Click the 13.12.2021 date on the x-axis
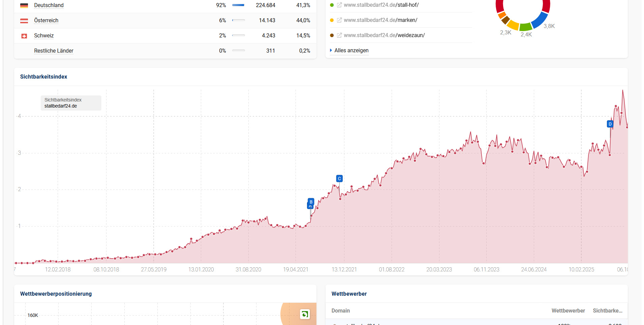644x325 pixels. 344,270
